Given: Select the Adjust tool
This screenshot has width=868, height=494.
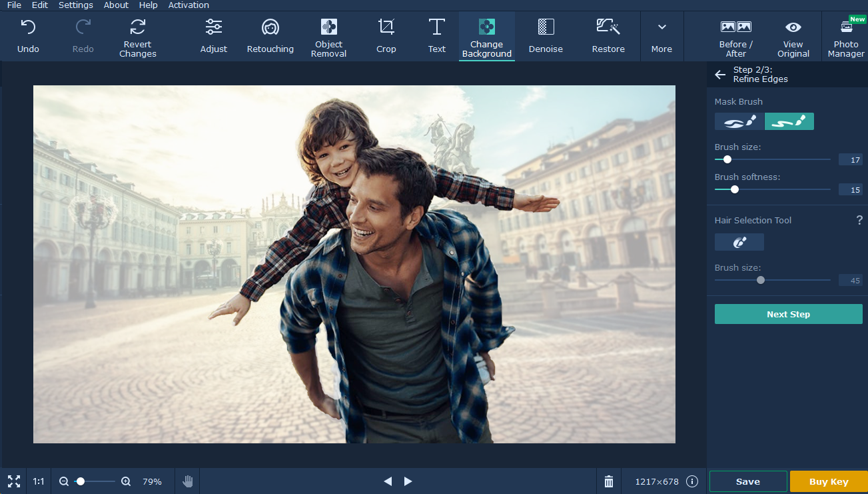Looking at the screenshot, I should 213,36.
